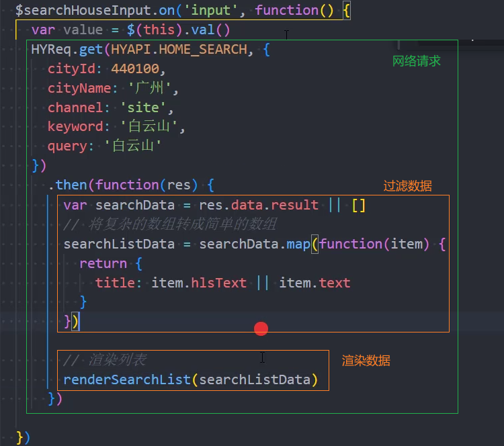Click the orange 渲染数据 annotation label
This screenshot has height=446, width=504.
click(366, 361)
